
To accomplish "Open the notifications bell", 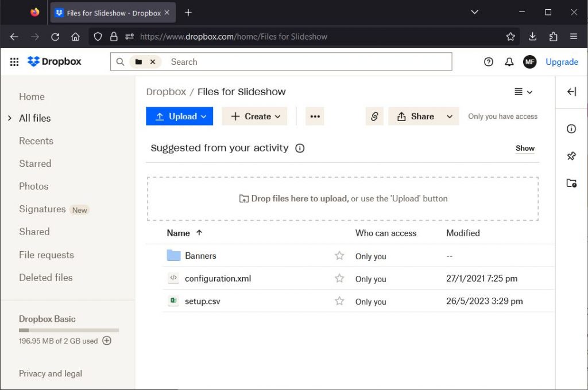I will (x=509, y=62).
